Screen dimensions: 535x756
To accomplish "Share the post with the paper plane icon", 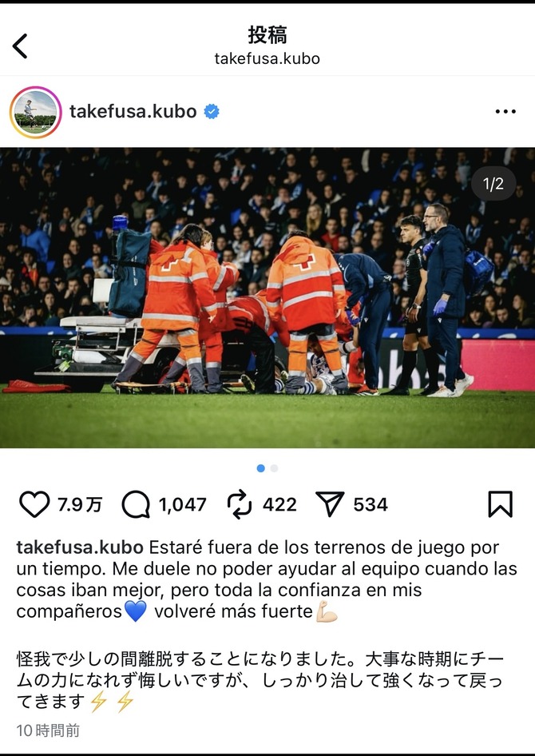I will (330, 503).
